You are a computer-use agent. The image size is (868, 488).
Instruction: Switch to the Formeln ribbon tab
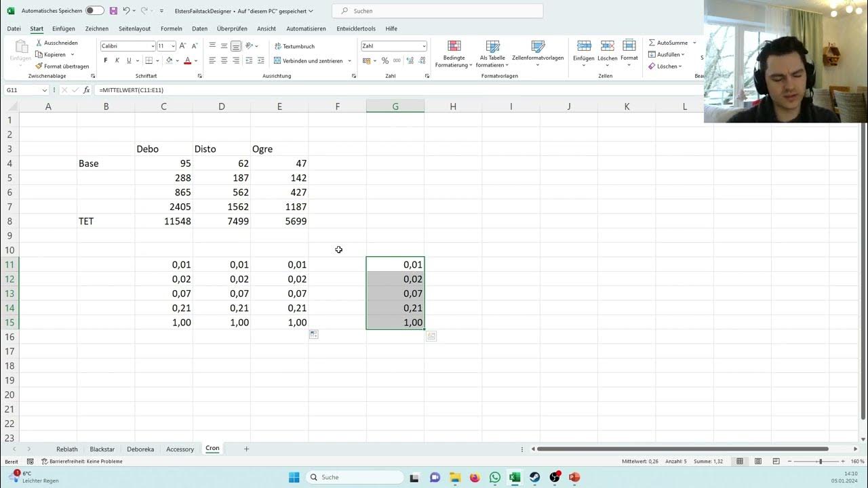pyautogui.click(x=172, y=28)
